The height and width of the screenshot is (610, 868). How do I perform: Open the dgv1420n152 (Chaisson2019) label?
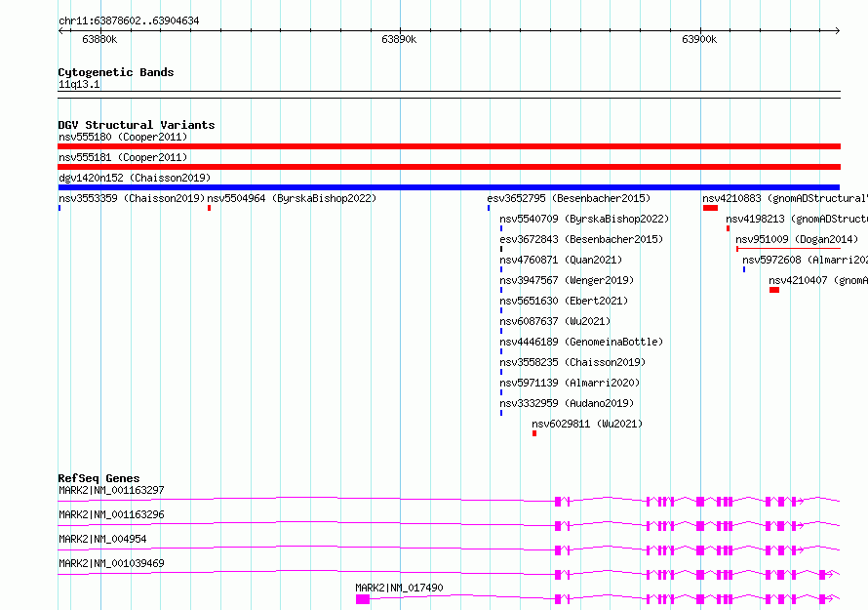[135, 178]
